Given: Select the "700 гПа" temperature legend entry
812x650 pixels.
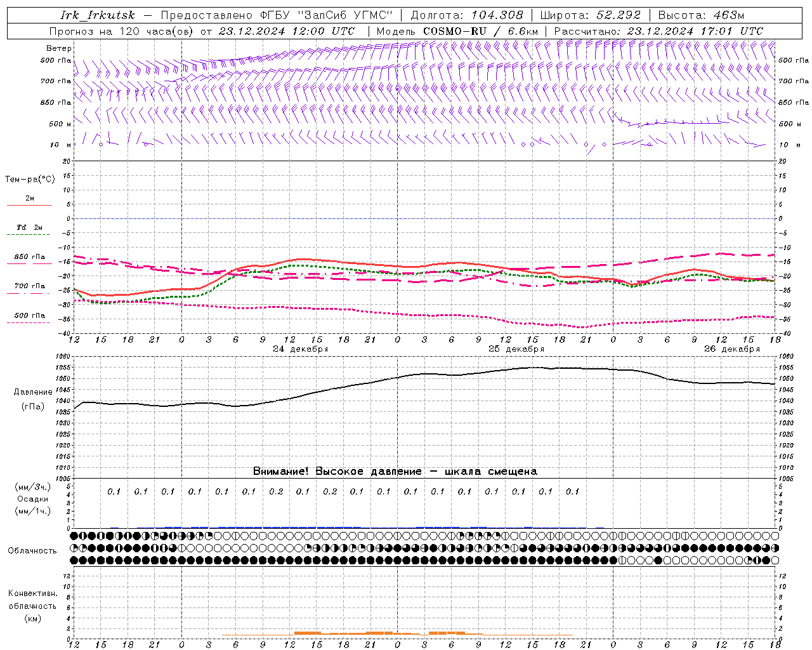Looking at the screenshot, I should (x=30, y=286).
